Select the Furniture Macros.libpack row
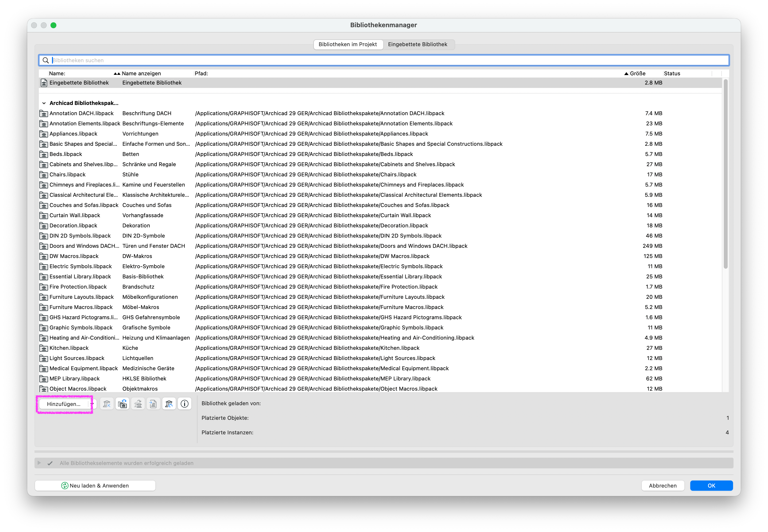Image resolution: width=768 pixels, height=532 pixels. [380, 307]
